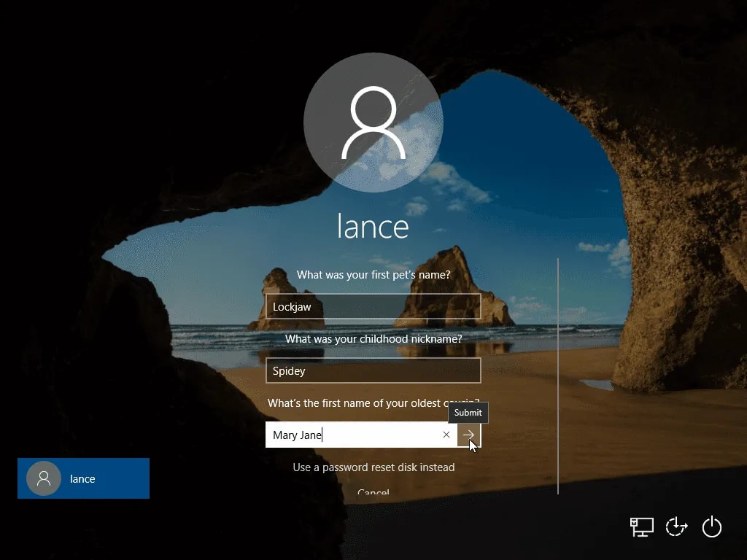Open the power options icon
Screen dimensions: 747x560
tap(711, 526)
